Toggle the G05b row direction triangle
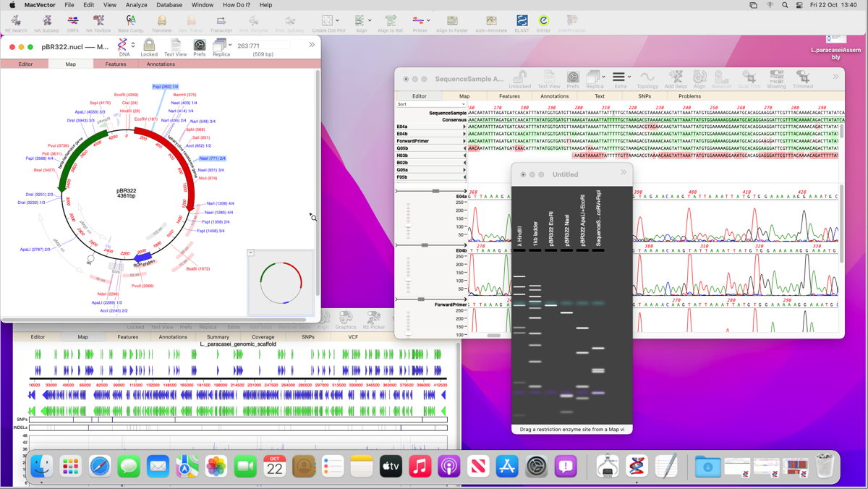The image size is (868, 489). (464, 148)
